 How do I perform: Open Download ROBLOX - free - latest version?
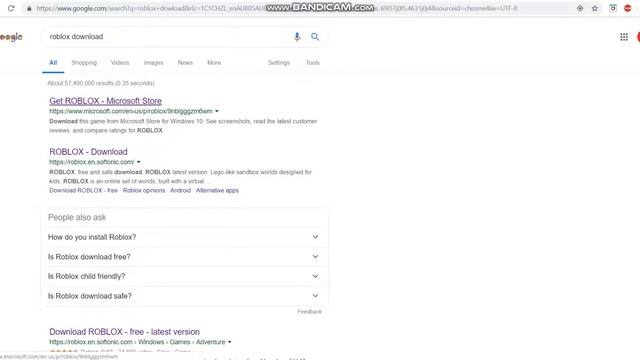tap(124, 332)
